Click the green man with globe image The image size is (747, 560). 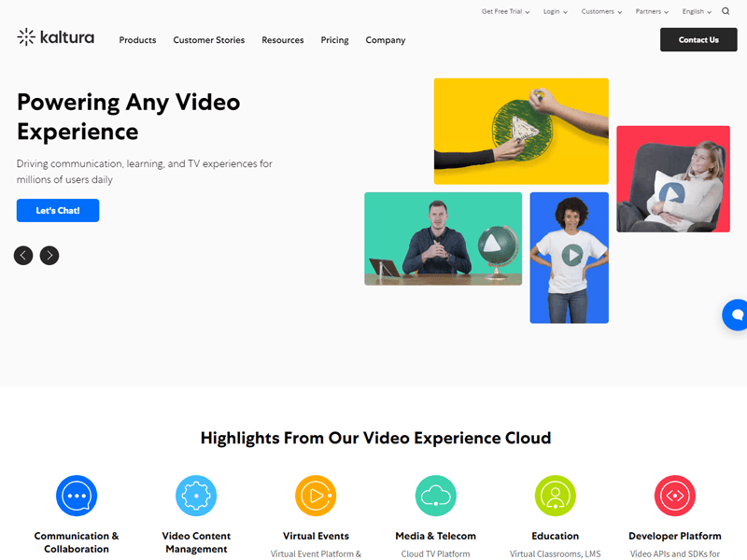click(x=443, y=239)
